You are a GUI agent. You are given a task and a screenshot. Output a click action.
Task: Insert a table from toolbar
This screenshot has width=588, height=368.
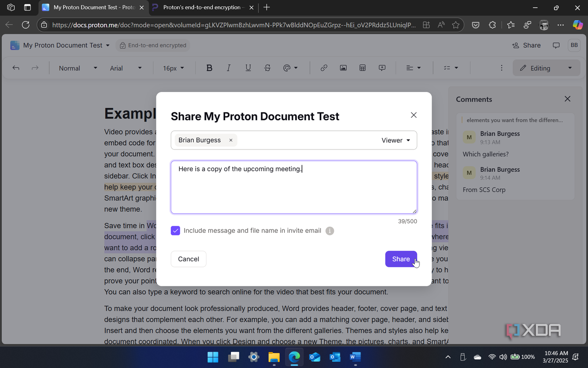tap(362, 68)
